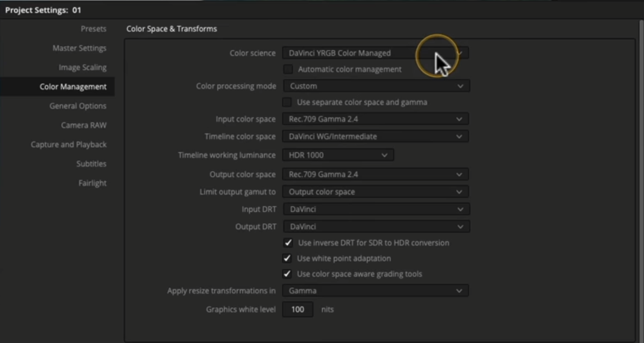Open Timeline working luminance HDR 1000 dropdown
Screen dimensions: 644x343
[338, 155]
